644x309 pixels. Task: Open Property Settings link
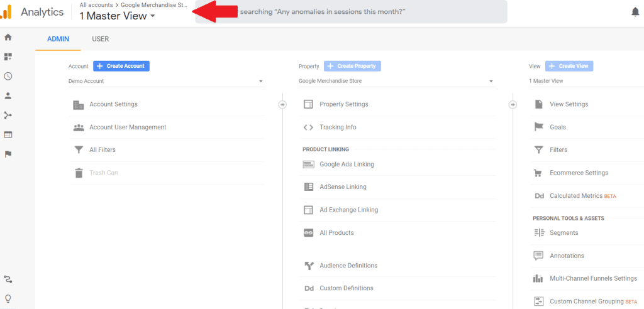pos(344,104)
